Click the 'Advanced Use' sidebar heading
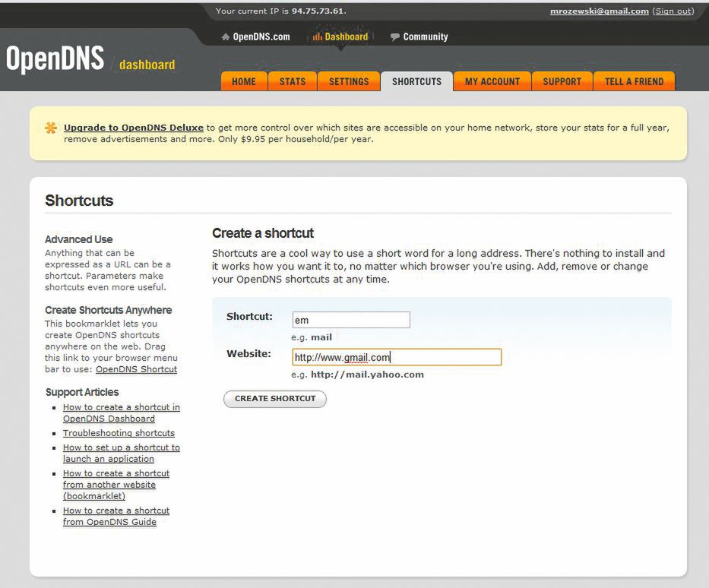 tap(79, 239)
